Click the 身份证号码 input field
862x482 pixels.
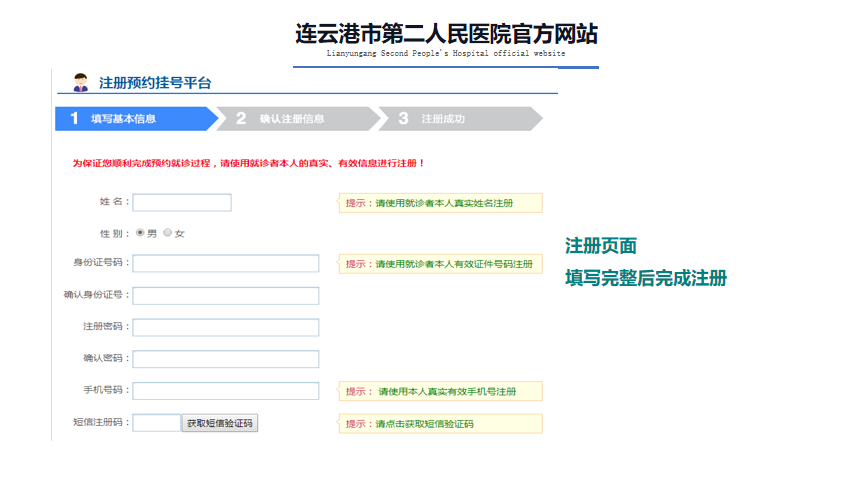(225, 263)
